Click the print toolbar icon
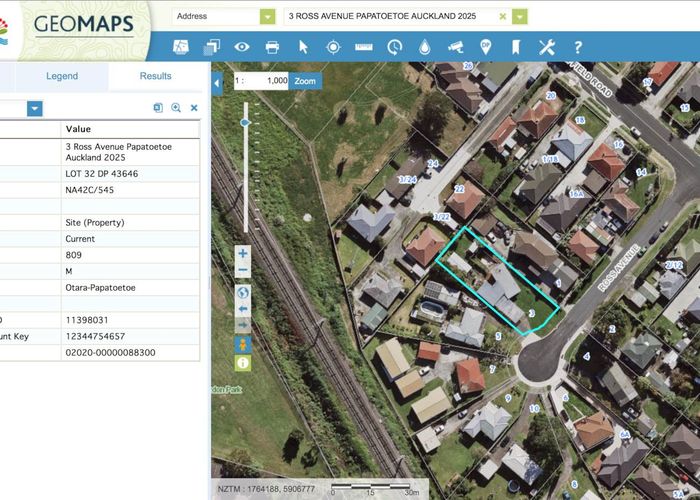700x500 pixels. (x=272, y=47)
